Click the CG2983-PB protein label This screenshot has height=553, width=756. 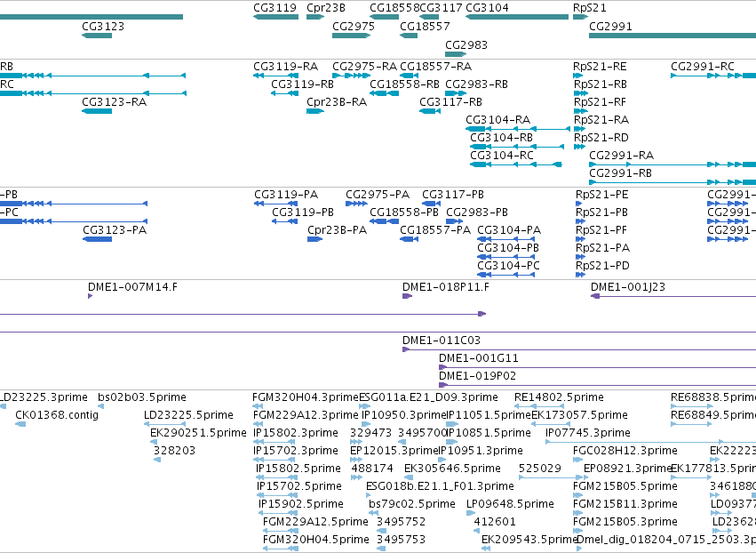click(x=477, y=212)
